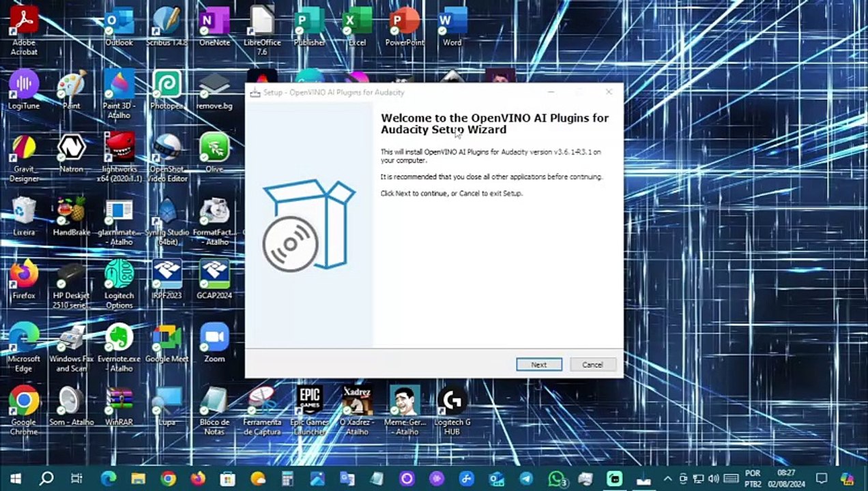Screen dimensions: 868x491
Task: Select the Photopea desktop icon
Action: 167,89
